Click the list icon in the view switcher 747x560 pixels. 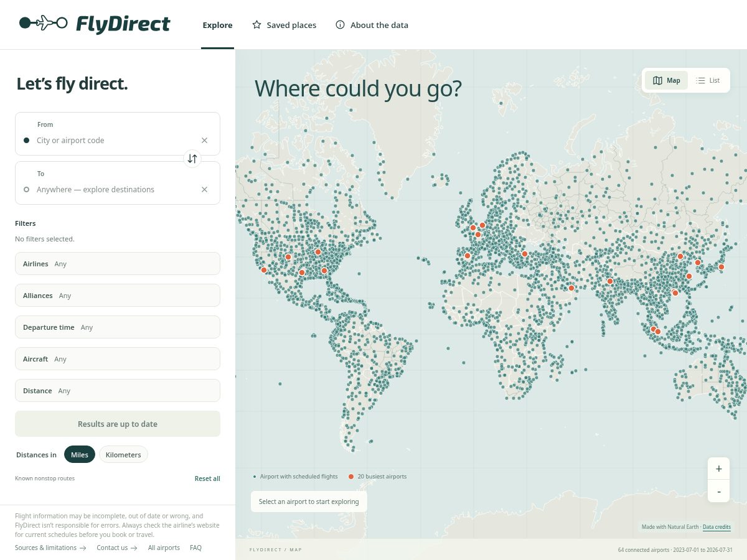click(x=700, y=80)
